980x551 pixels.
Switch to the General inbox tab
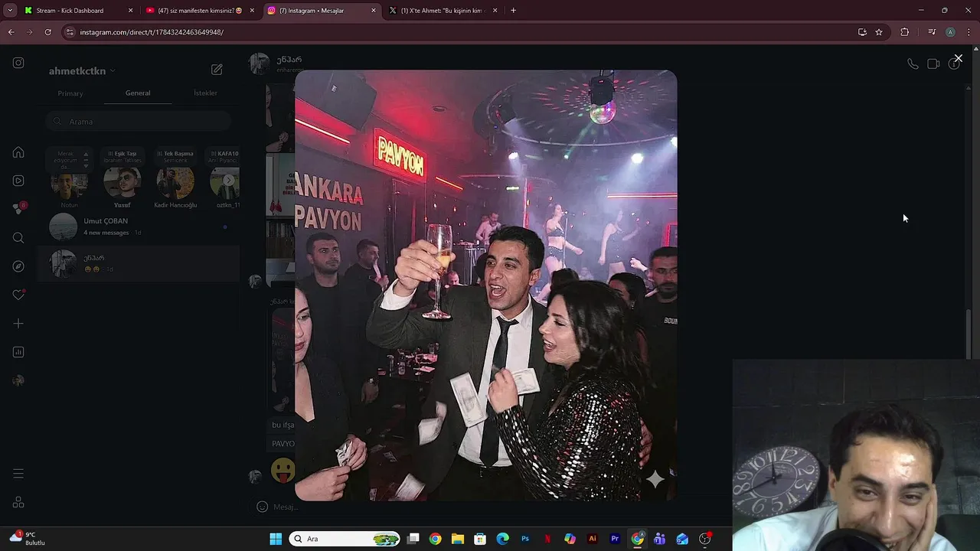(138, 93)
